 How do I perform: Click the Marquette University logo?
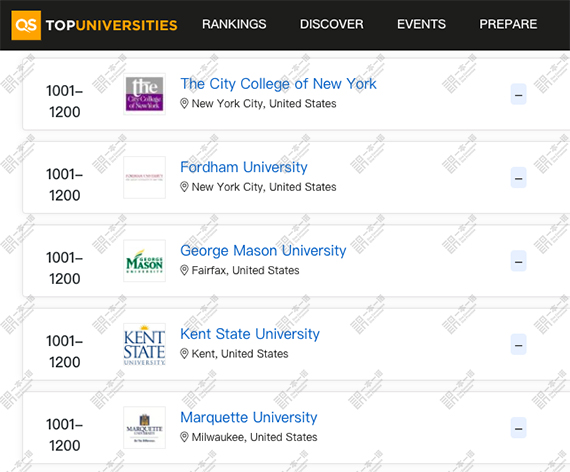click(x=144, y=427)
